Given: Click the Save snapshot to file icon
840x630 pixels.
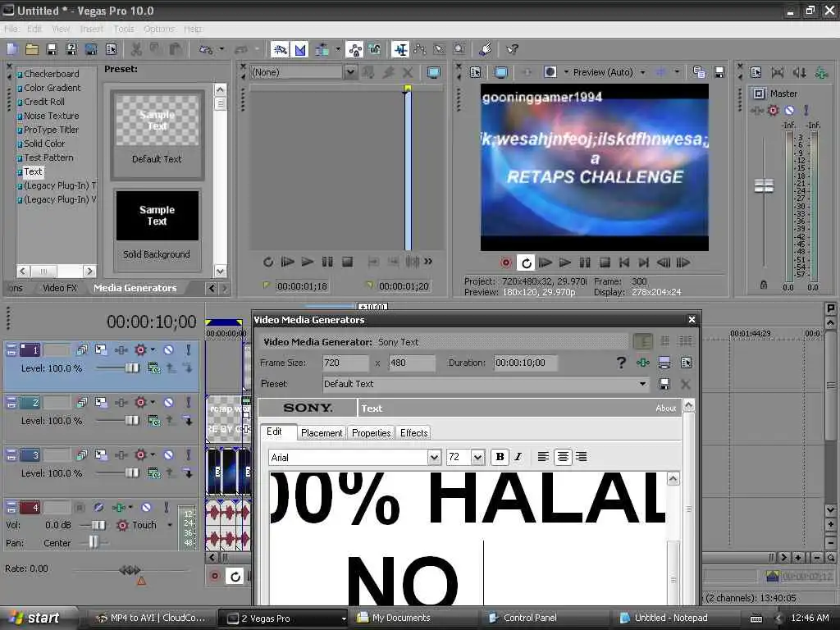Looking at the screenshot, I should coord(719,72).
